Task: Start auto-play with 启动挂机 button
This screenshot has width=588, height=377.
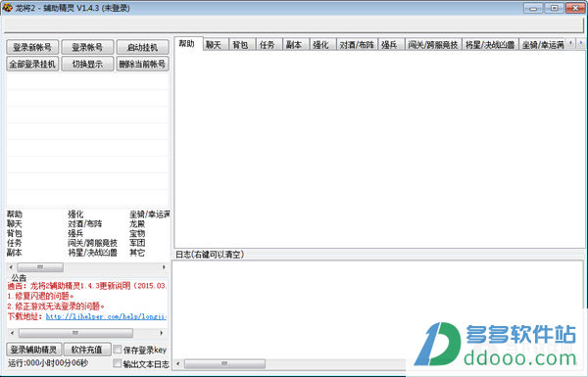Action: click(142, 47)
